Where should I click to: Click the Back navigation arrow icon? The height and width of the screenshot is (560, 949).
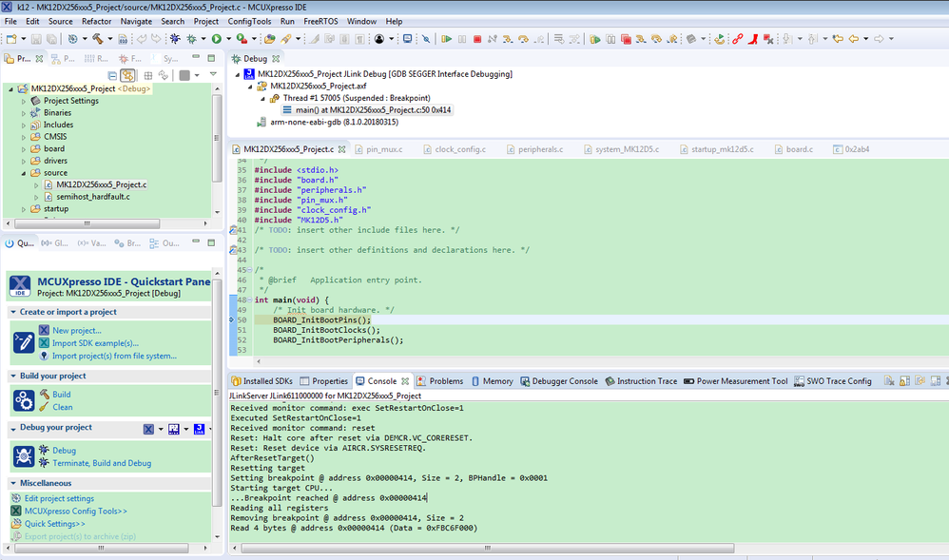point(853,39)
